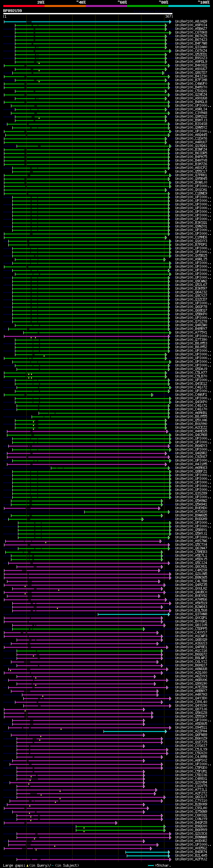Select hit label UniRef100_Q3IAA0
This screenshot has height=868, width=213.
pyautogui.click(x=191, y=47)
